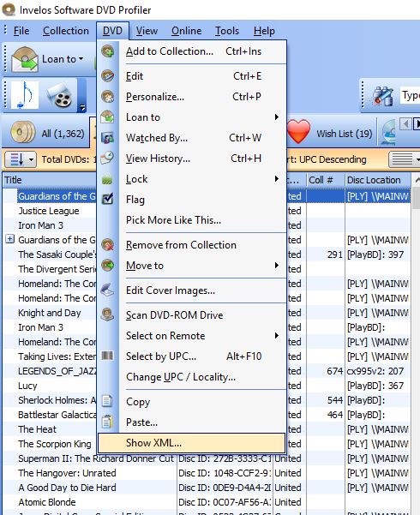
Task: Select Watched By menu entry
Action: click(x=192, y=138)
